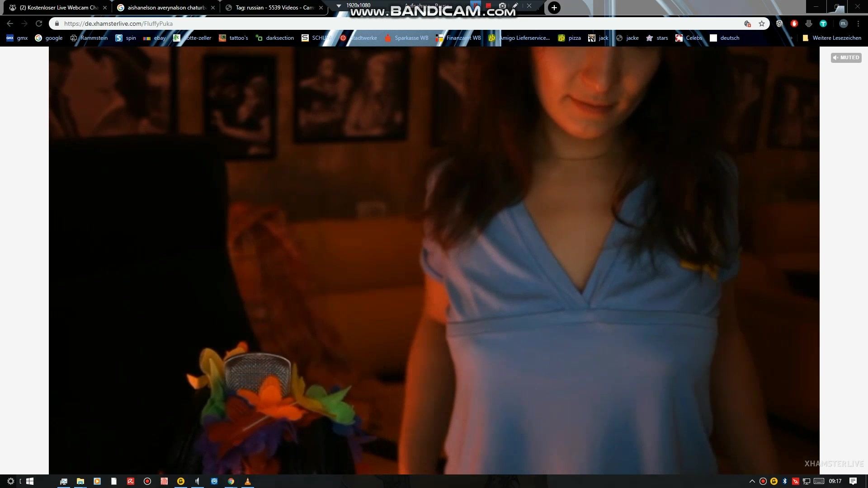The height and width of the screenshot is (488, 868).
Task: Open the deutsch bookmark
Action: pos(725,38)
